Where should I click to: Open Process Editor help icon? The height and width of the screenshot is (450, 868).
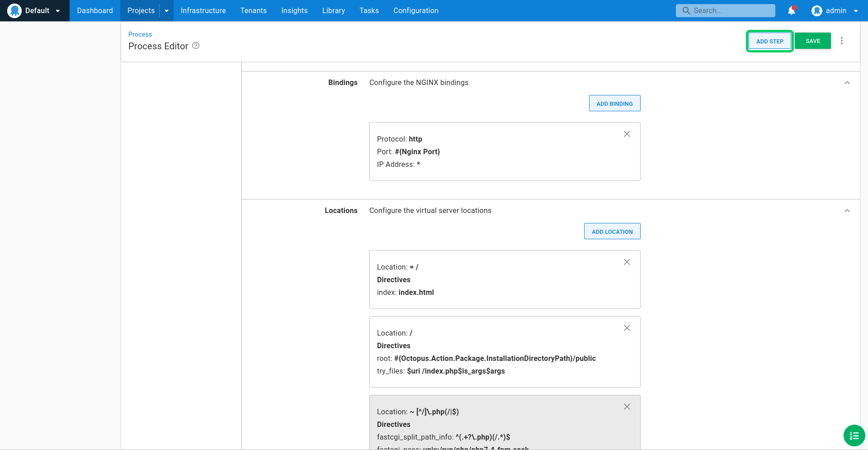196,46
